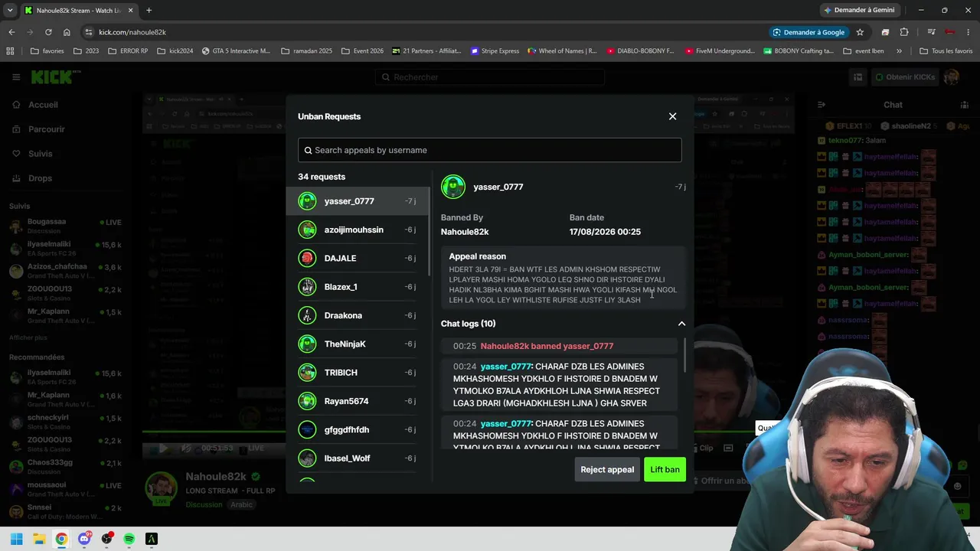Select the Nahoule82k Stream browser tab

point(78,11)
